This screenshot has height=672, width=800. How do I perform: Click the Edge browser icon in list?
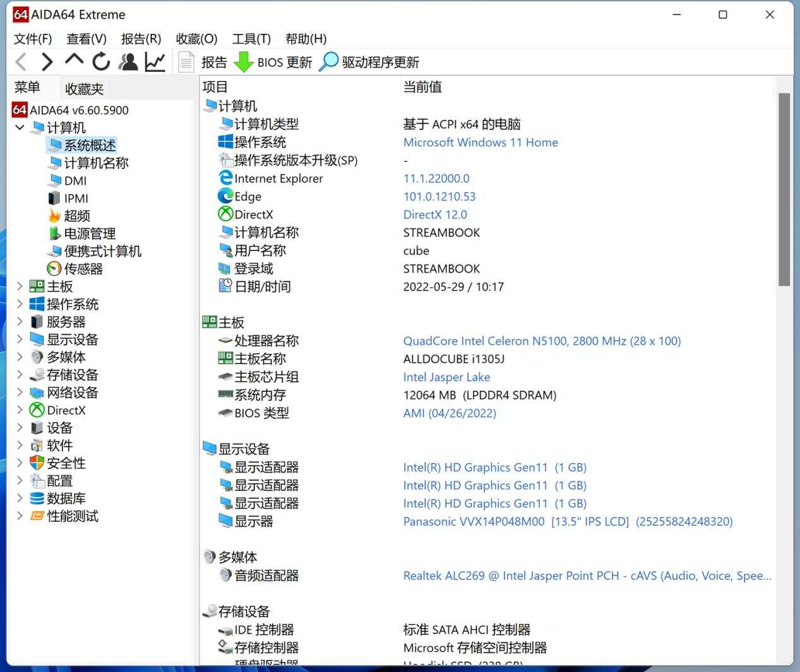coord(225,196)
